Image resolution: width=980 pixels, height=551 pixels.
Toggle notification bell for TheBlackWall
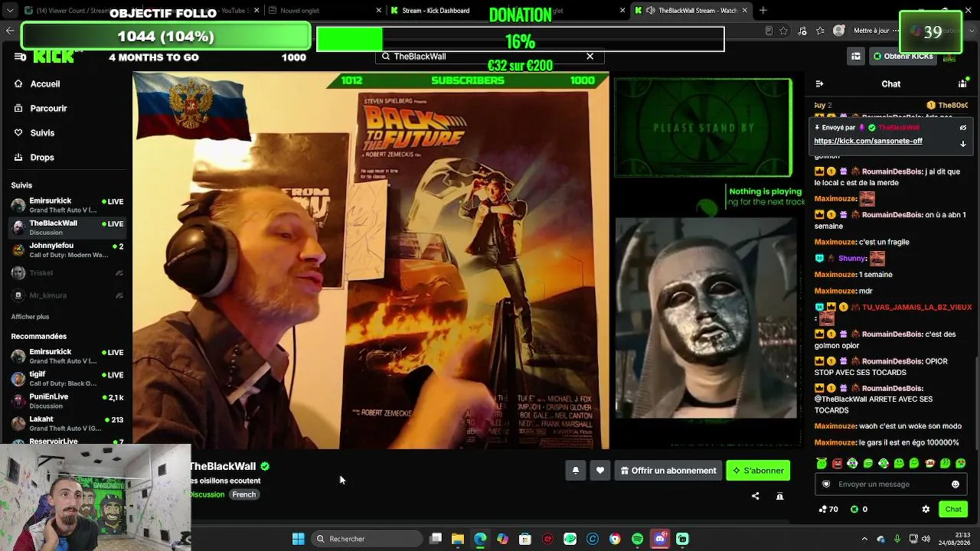point(576,471)
